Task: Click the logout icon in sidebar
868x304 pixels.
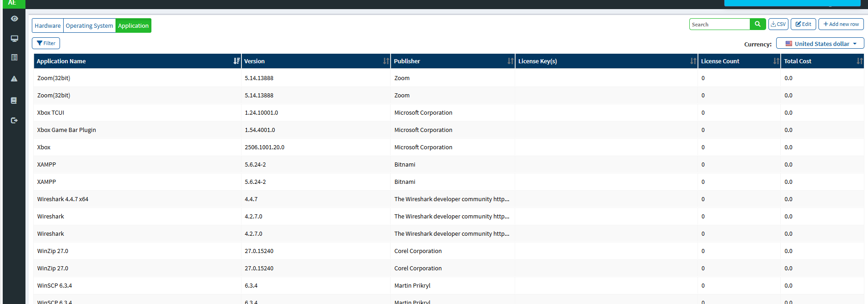Action: [x=14, y=120]
